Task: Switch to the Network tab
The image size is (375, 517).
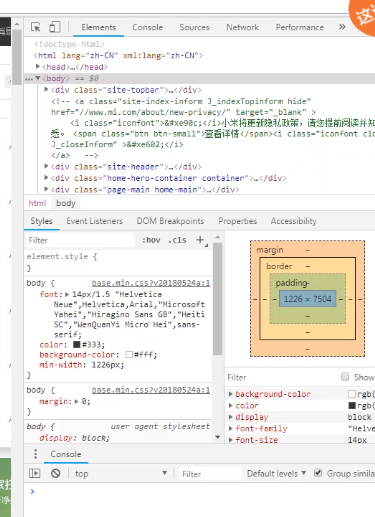Action: (x=242, y=27)
